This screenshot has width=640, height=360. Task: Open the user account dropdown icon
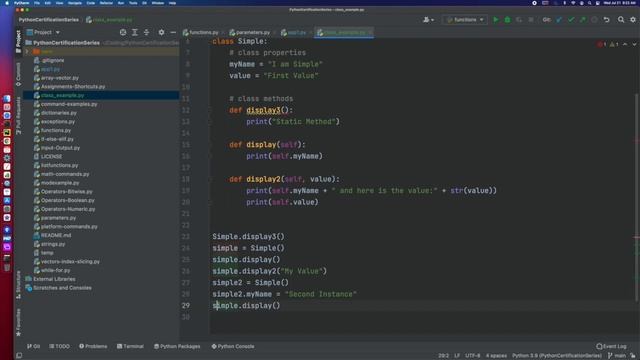[428, 20]
